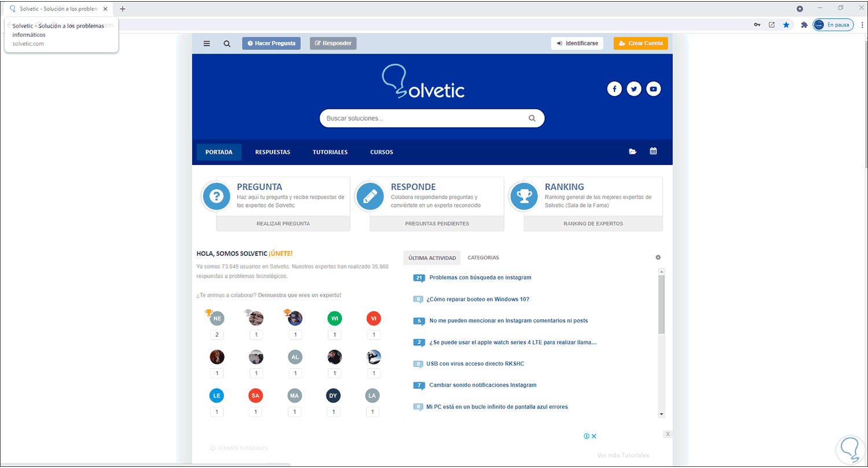The height and width of the screenshot is (468, 868).
Task: Open 'No me pueden mencionar en Instagram' topic
Action: click(509, 320)
